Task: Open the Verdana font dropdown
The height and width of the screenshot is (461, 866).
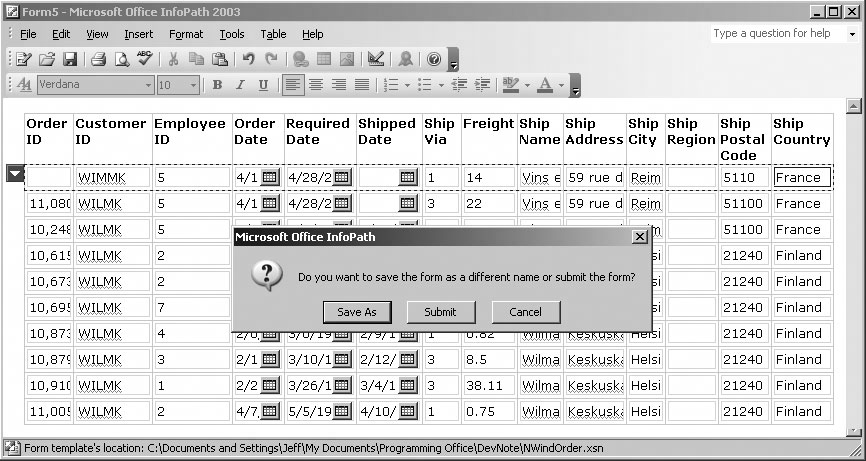Action: [x=148, y=85]
